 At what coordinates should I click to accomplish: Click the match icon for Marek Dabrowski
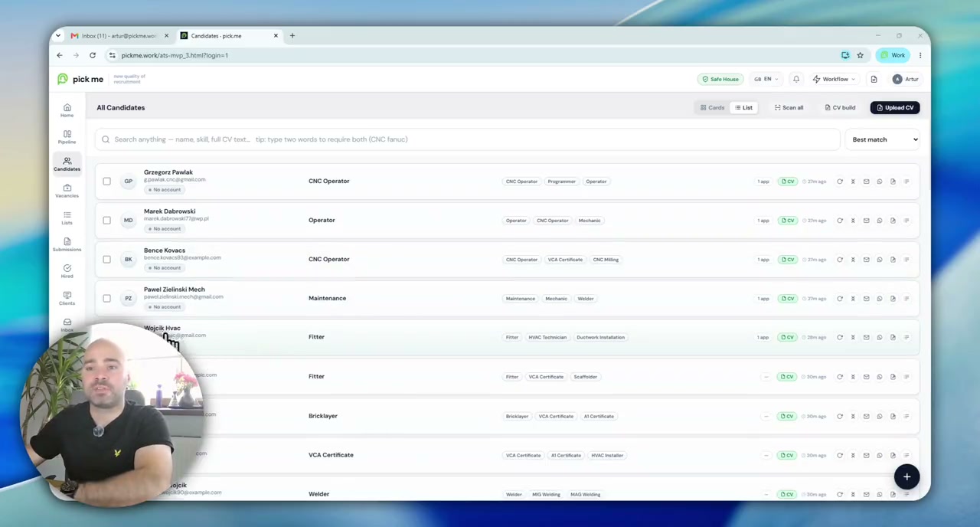[x=853, y=221]
